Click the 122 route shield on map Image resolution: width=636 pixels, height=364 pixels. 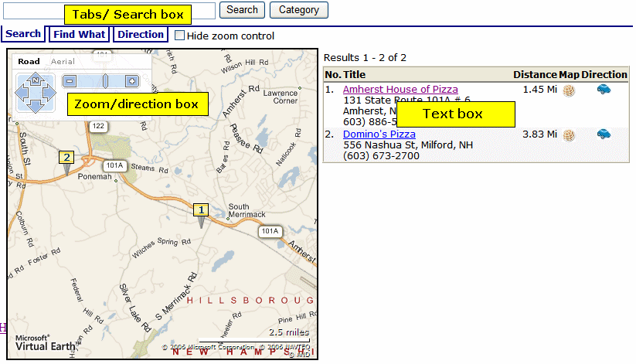click(98, 126)
